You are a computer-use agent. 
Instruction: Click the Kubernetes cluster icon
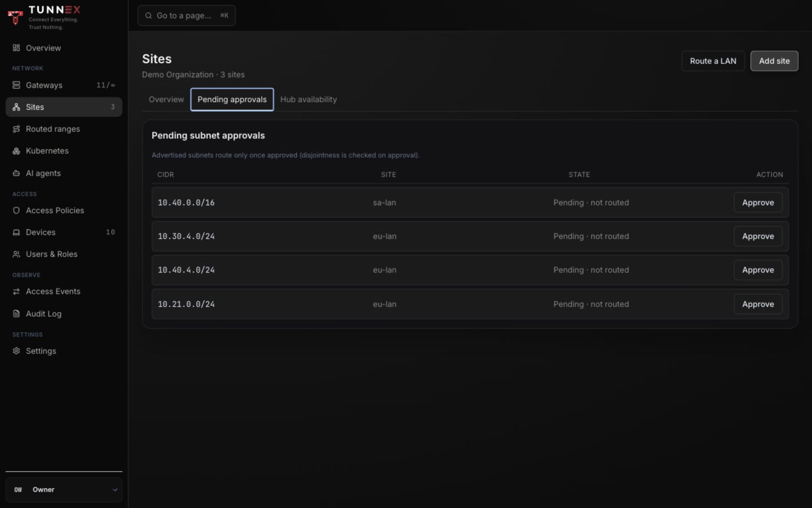pyautogui.click(x=16, y=151)
